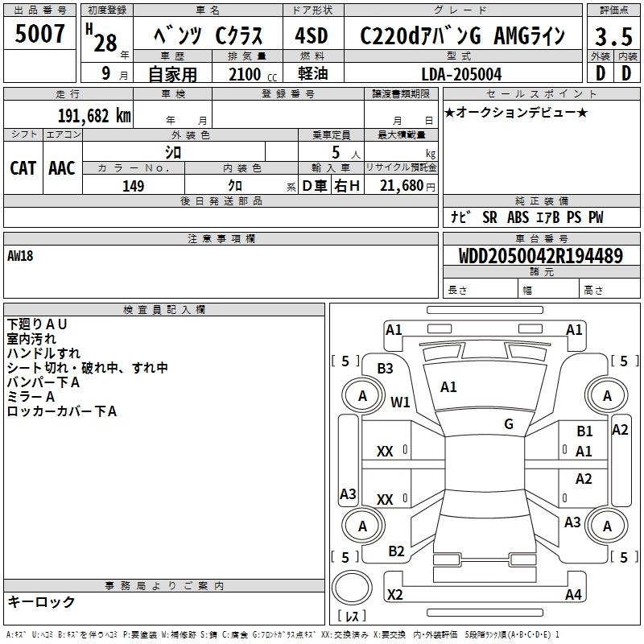Click the キーロック office notice

[x=41, y=601]
